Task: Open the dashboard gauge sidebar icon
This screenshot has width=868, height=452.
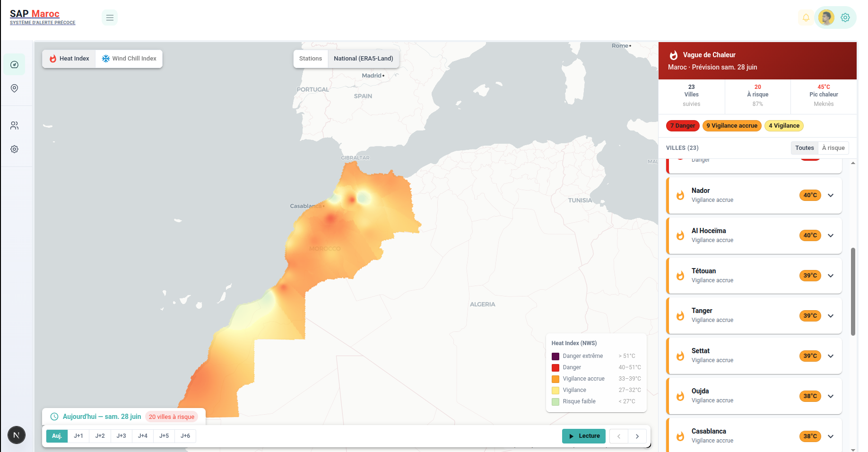Action: (x=15, y=65)
